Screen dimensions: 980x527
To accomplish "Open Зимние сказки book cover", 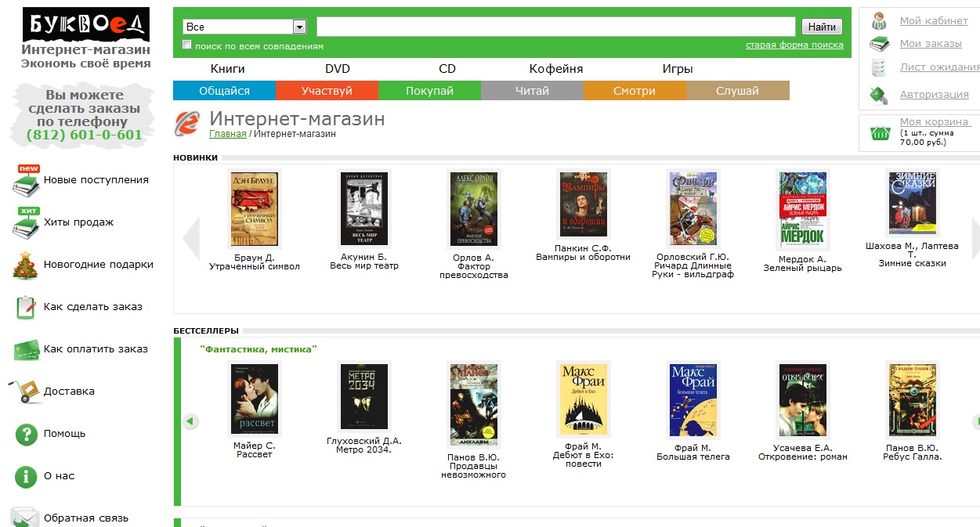I will [913, 203].
